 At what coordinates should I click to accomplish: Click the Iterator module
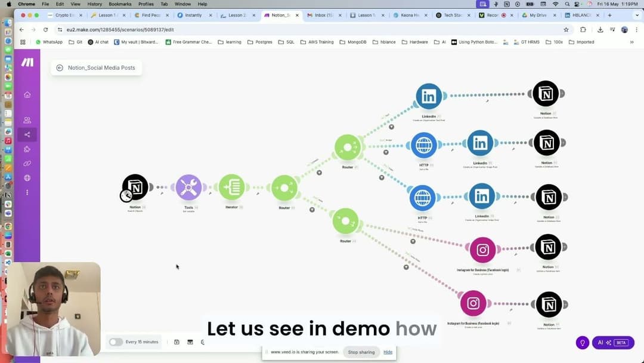pos(233,187)
